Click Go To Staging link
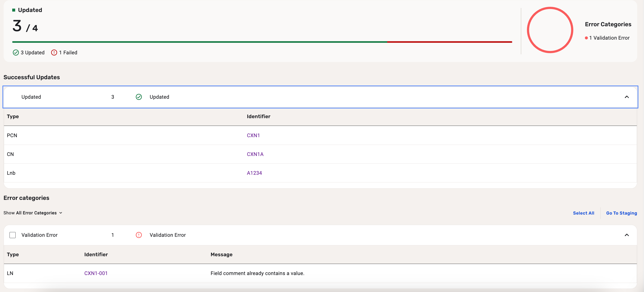This screenshot has height=292, width=644. [621, 213]
